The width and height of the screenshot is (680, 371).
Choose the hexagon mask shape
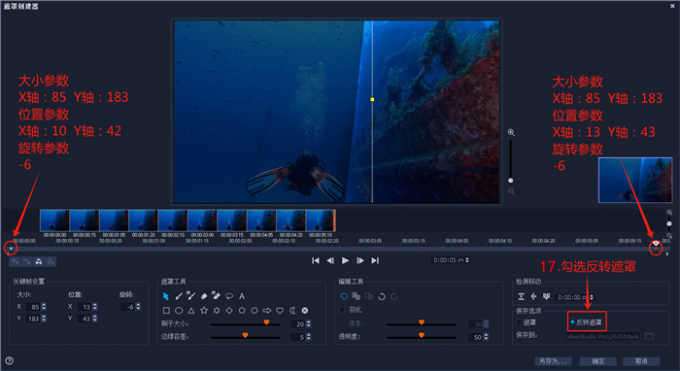(x=255, y=311)
